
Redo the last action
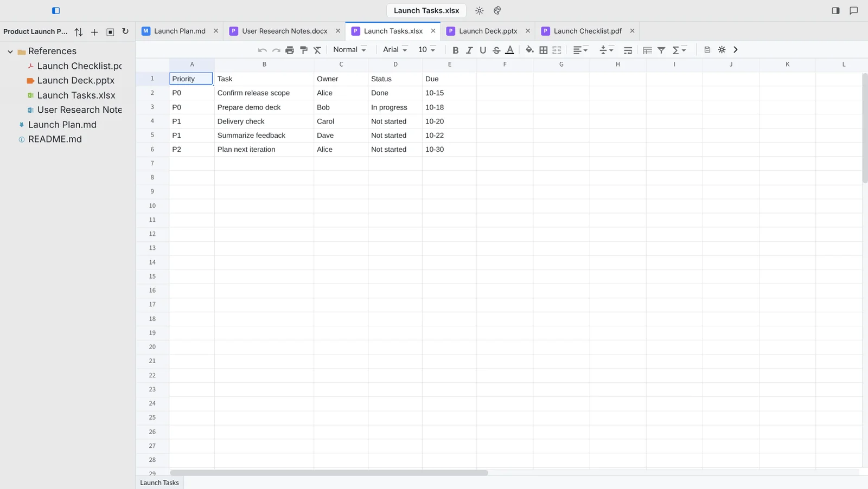click(276, 50)
